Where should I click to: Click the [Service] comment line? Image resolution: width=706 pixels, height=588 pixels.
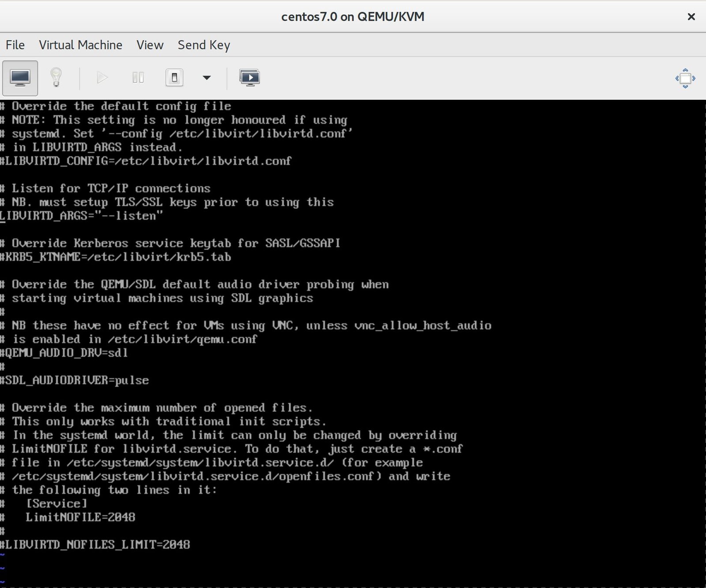(x=44, y=503)
